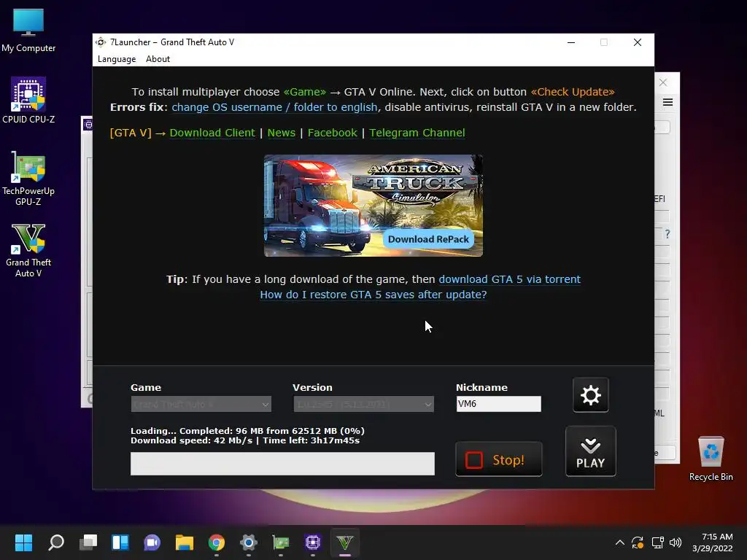Select the Recycle Bin icon
Viewport: 747px width, 560px height.
coord(711,459)
